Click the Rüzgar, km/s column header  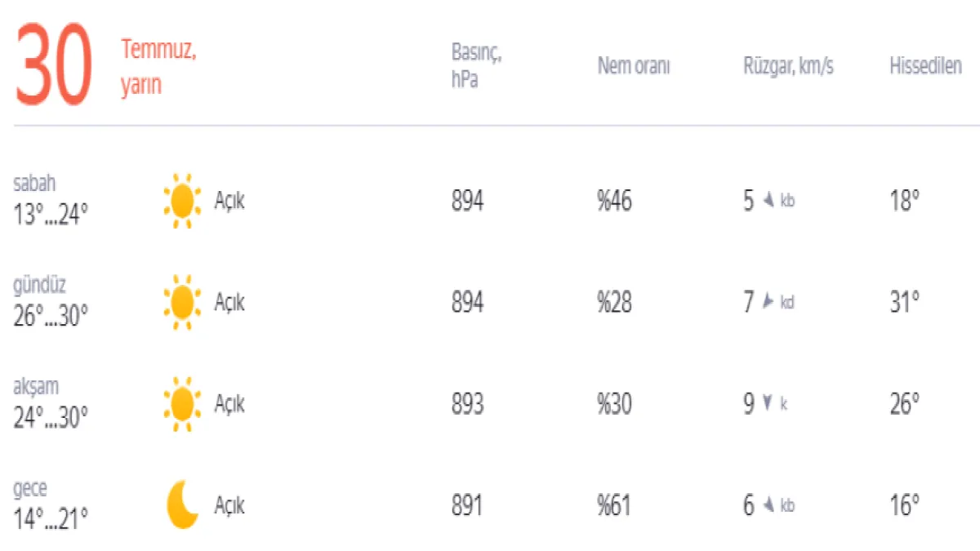point(788,67)
